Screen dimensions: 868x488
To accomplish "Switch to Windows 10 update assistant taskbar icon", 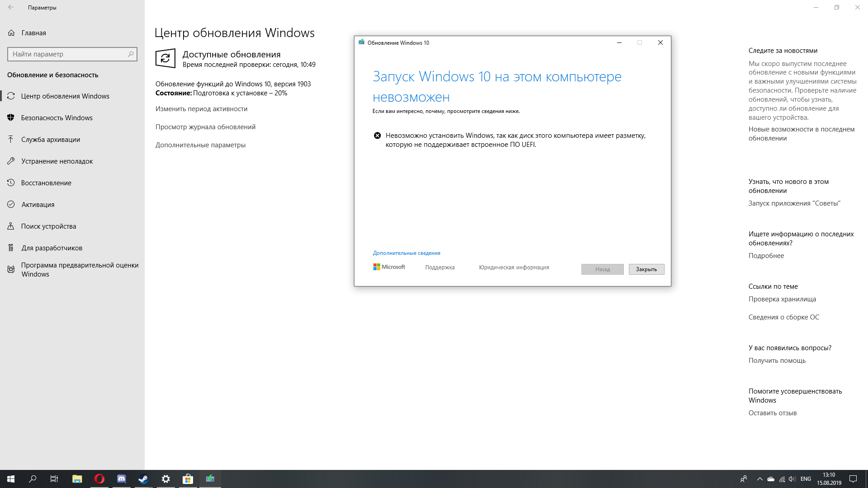I will [x=210, y=479].
